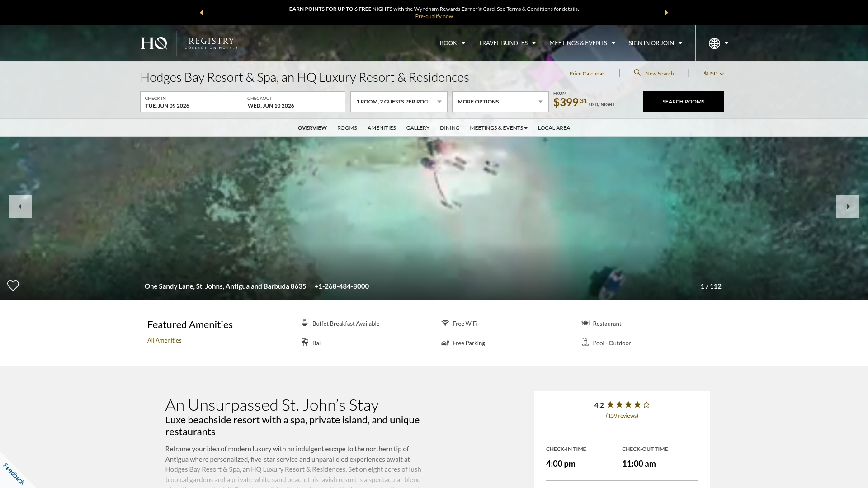Click the 11:00 am check-out time

click(x=639, y=464)
